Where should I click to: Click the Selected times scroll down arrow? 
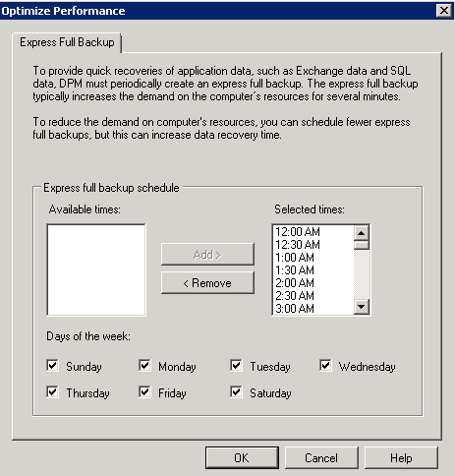point(362,307)
